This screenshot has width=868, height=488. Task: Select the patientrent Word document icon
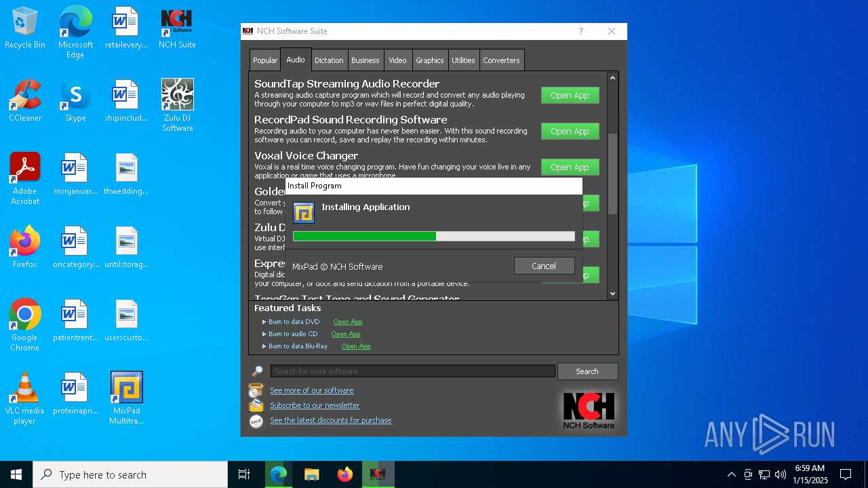click(x=75, y=321)
